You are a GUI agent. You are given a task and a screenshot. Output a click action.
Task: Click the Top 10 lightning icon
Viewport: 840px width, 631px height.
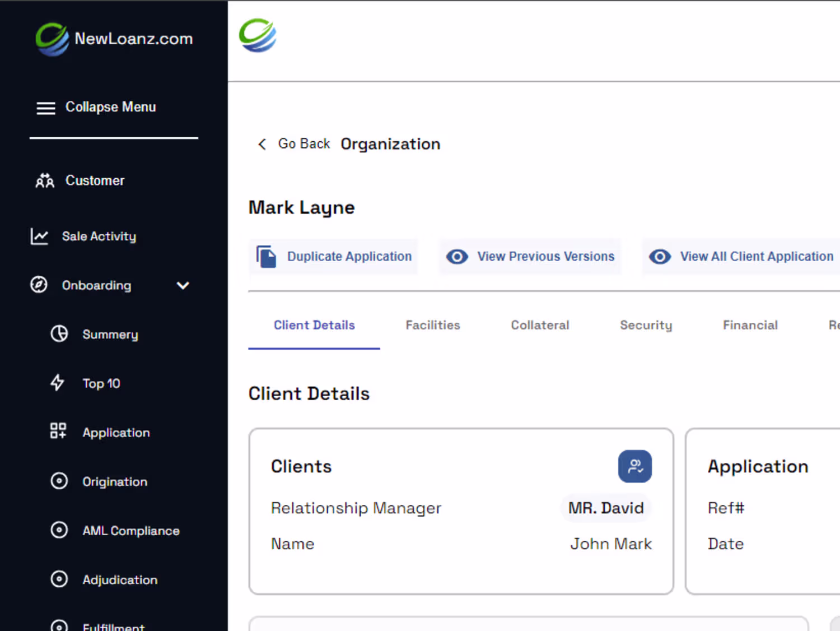[x=58, y=383]
